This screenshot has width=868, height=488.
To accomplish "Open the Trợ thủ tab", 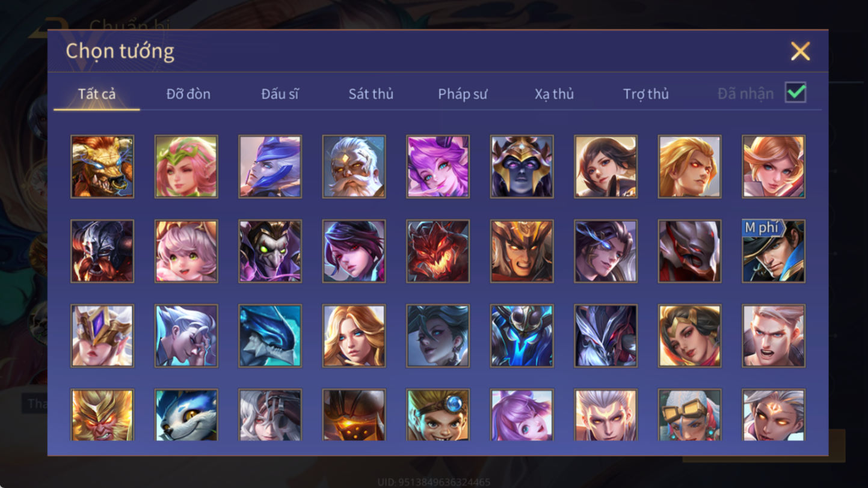I will pos(646,94).
